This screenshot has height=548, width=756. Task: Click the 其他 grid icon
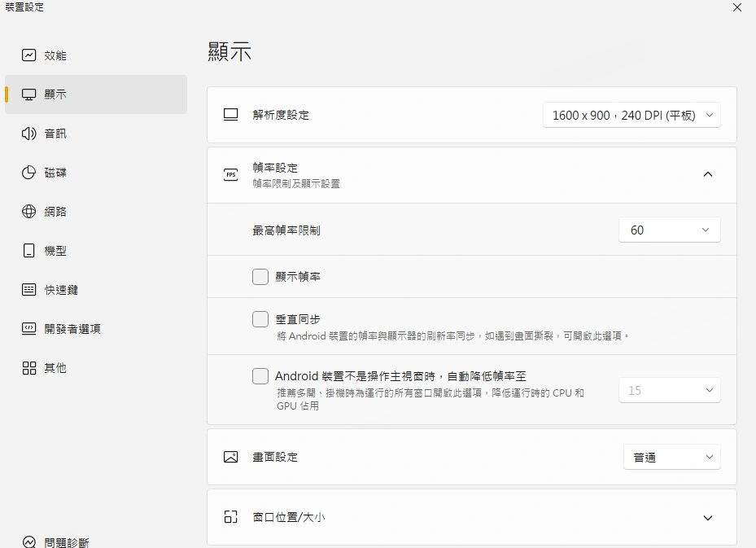point(29,368)
